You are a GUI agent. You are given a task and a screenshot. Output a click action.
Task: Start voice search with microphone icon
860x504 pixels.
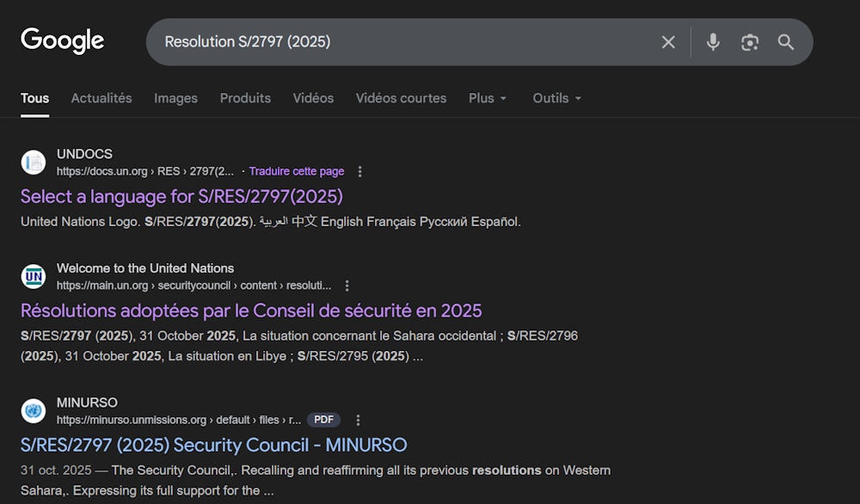point(713,42)
